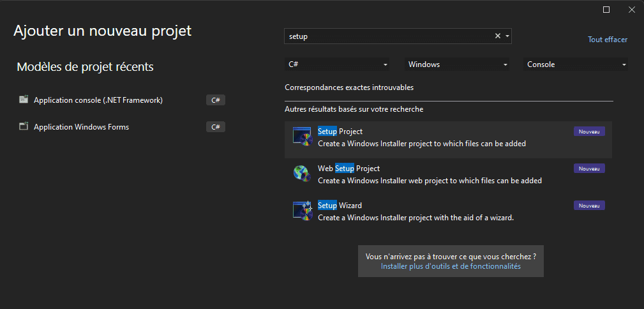
Task: Click the Application console (.NET Framework) icon
Action: pyautogui.click(x=24, y=100)
